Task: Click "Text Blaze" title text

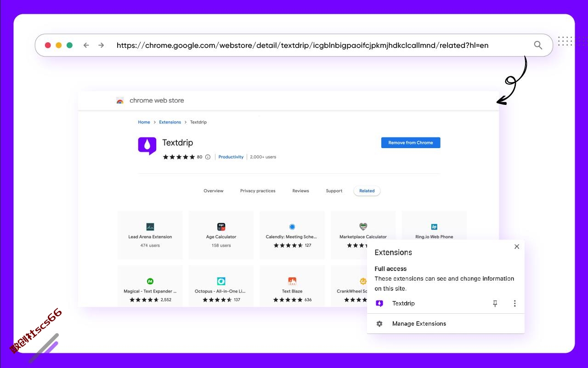Action: coord(292,291)
